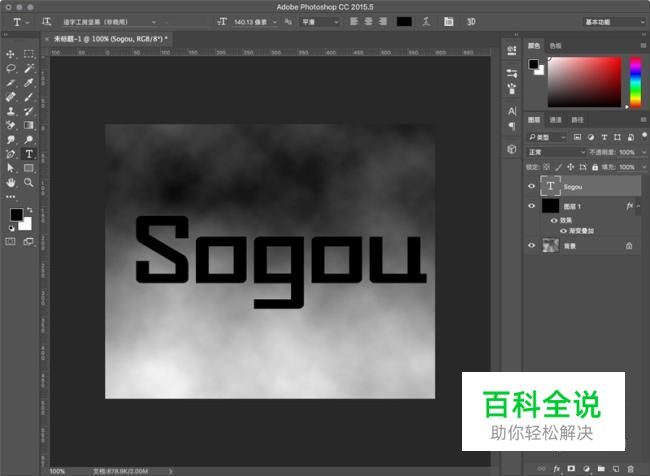Collapse the effects list on 图层 1
650x476 pixels.
click(638, 206)
